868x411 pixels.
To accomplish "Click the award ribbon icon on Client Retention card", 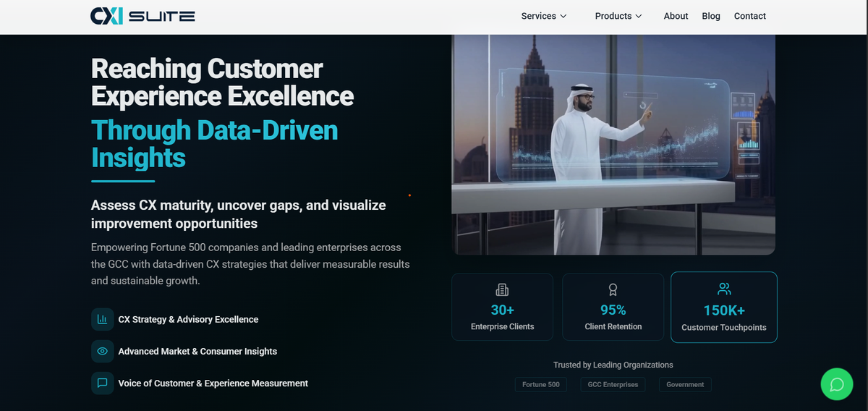I will (613, 290).
